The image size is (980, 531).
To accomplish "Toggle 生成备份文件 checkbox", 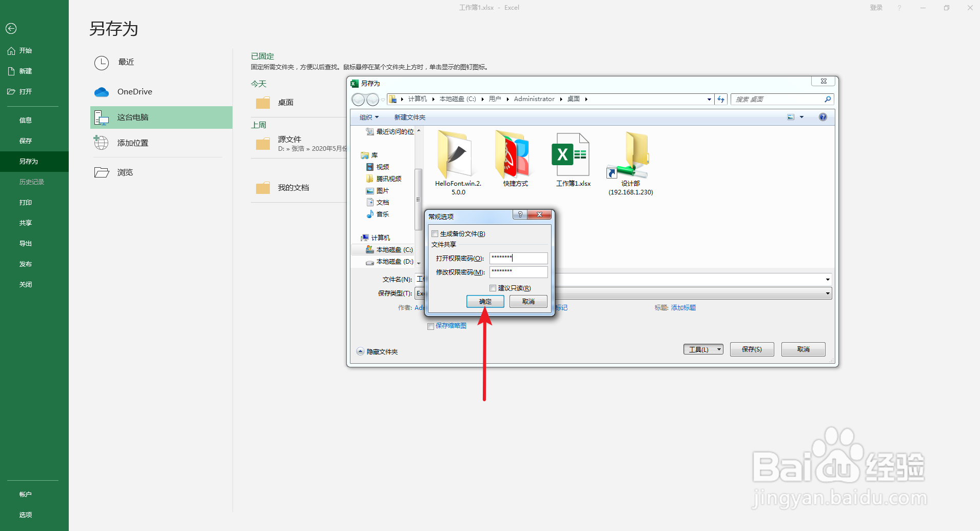I will (x=435, y=234).
